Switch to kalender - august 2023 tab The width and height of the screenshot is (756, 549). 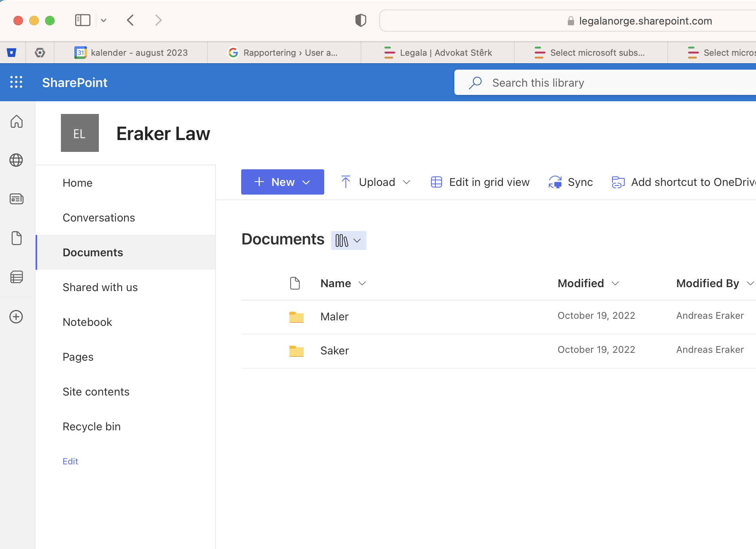click(131, 53)
